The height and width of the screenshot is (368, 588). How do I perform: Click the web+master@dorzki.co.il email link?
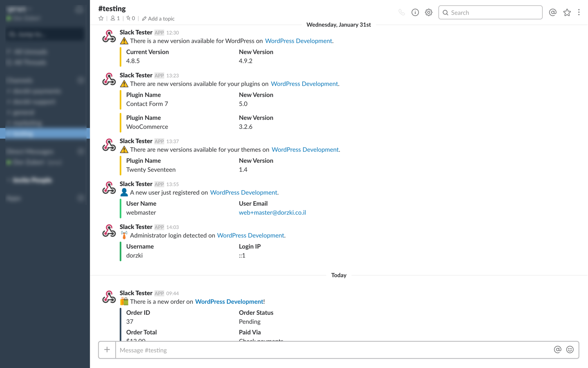tap(272, 213)
